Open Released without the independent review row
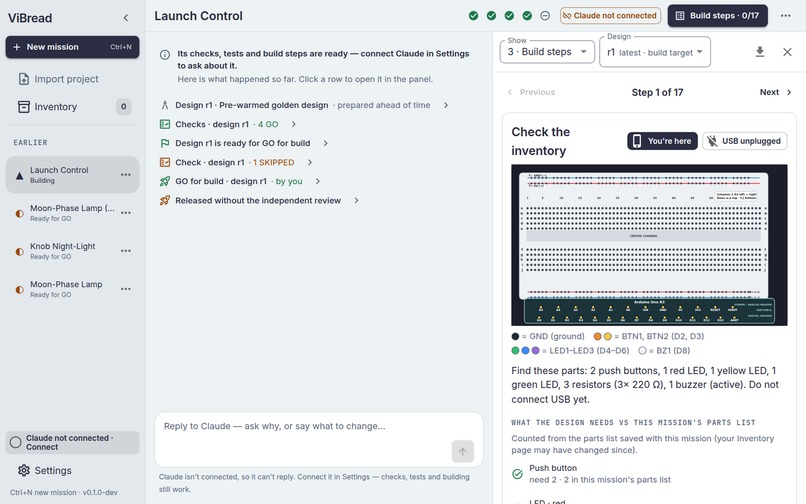 coord(259,201)
